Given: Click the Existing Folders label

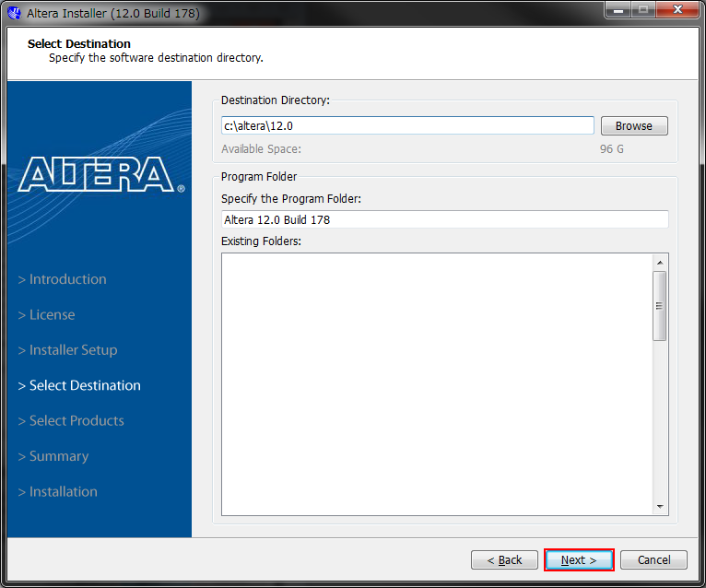Looking at the screenshot, I should pyautogui.click(x=261, y=241).
